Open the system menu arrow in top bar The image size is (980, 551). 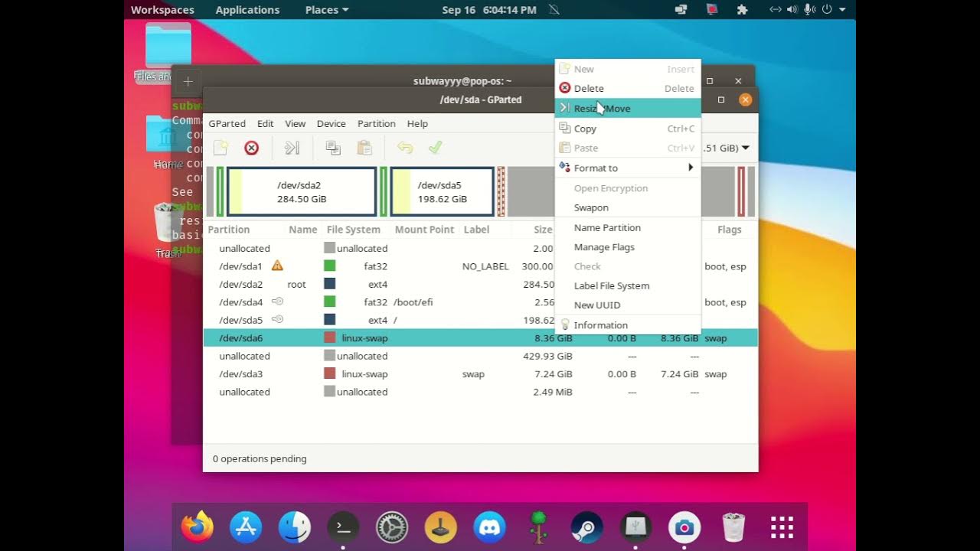[x=842, y=10]
